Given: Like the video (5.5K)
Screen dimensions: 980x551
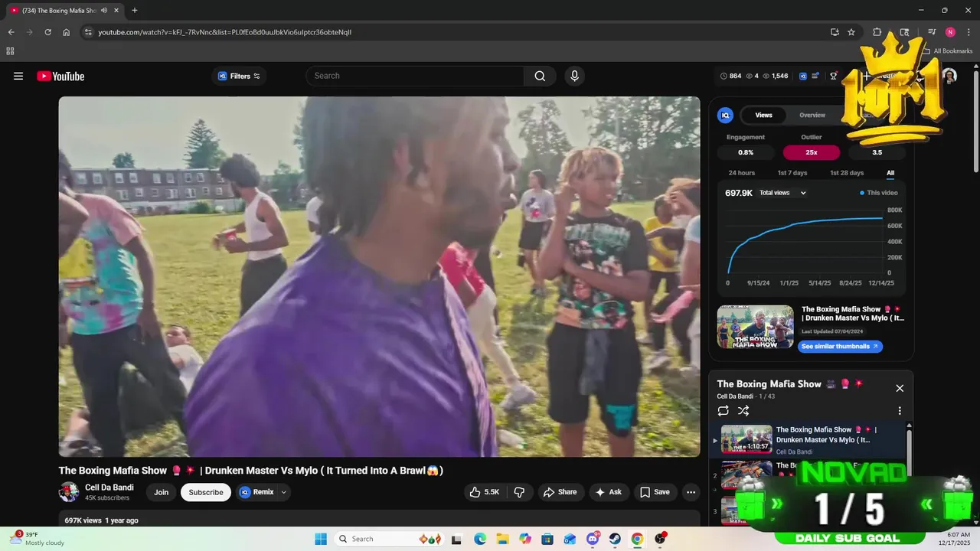Looking at the screenshot, I should coord(485,492).
